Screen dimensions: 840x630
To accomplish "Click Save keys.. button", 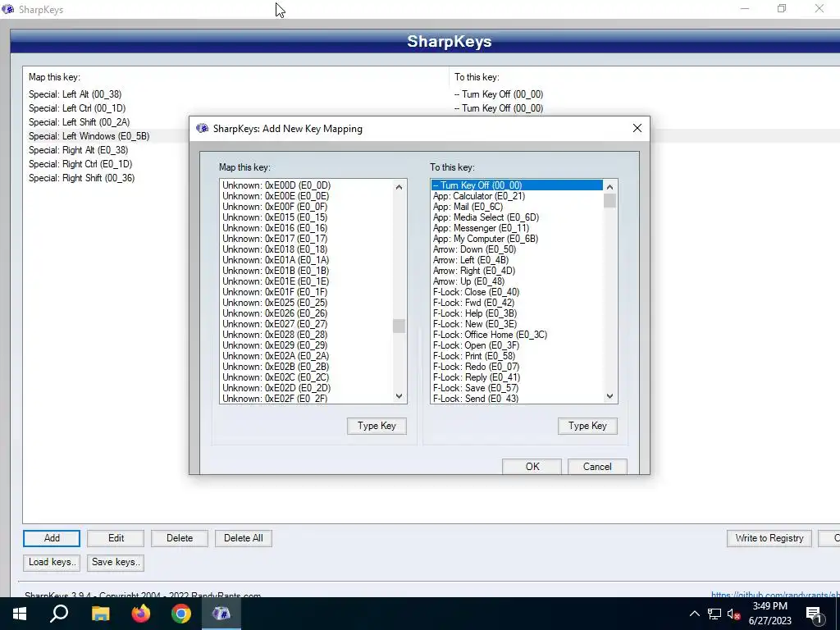I will click(116, 562).
